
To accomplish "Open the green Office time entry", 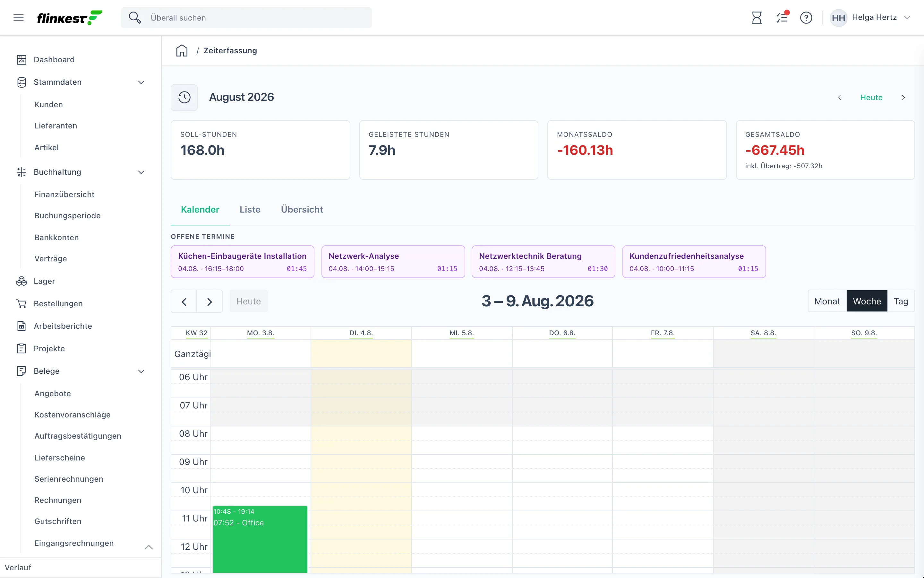I will [x=260, y=539].
